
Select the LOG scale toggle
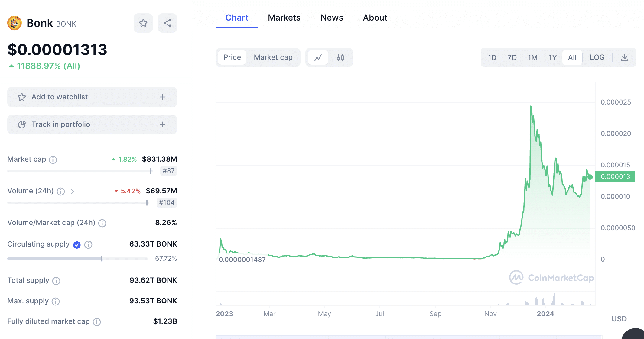click(596, 57)
